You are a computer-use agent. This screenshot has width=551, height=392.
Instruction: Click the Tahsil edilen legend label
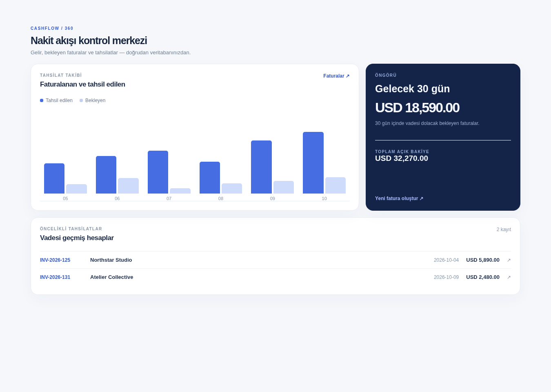59,100
